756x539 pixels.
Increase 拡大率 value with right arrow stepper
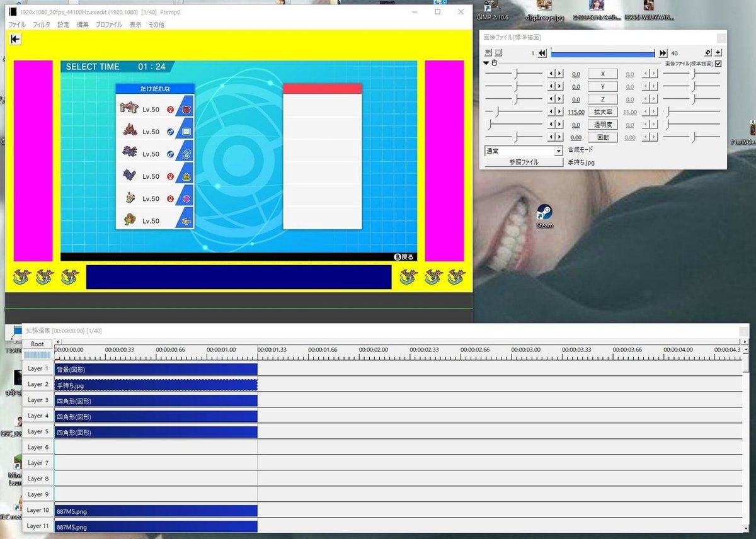point(559,112)
